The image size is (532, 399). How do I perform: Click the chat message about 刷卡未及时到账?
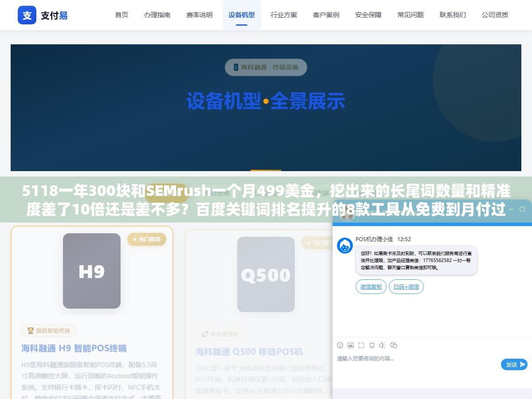(416, 260)
